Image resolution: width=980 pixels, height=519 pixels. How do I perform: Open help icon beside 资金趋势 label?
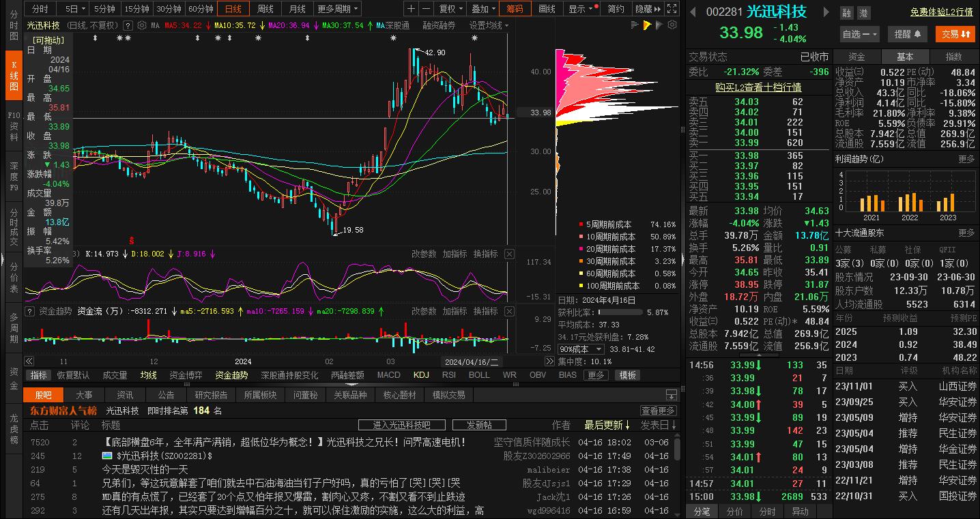tap(30, 311)
